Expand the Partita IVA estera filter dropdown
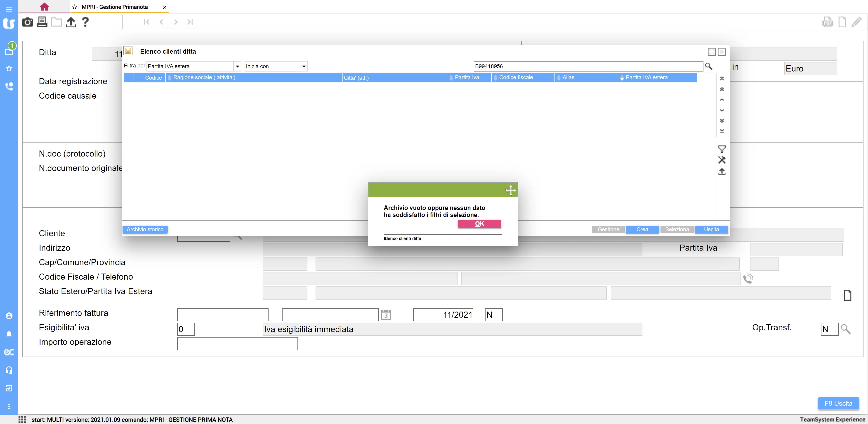The width and height of the screenshot is (868, 424). pos(238,67)
